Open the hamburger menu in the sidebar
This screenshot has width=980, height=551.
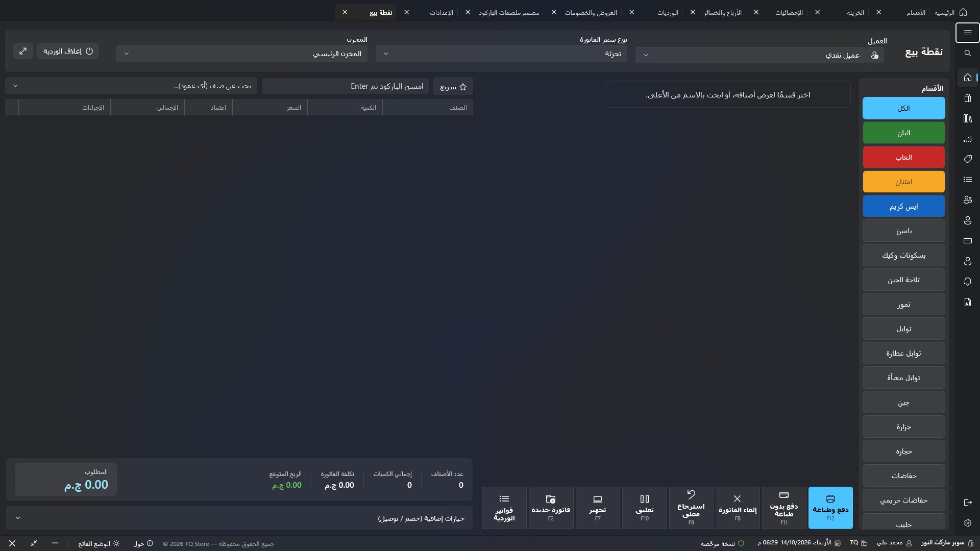[967, 33]
